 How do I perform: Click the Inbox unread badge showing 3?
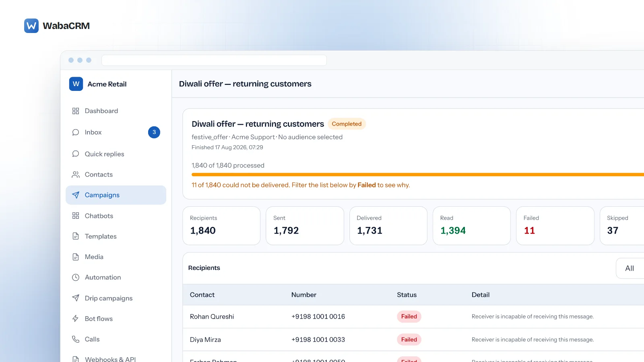click(154, 132)
